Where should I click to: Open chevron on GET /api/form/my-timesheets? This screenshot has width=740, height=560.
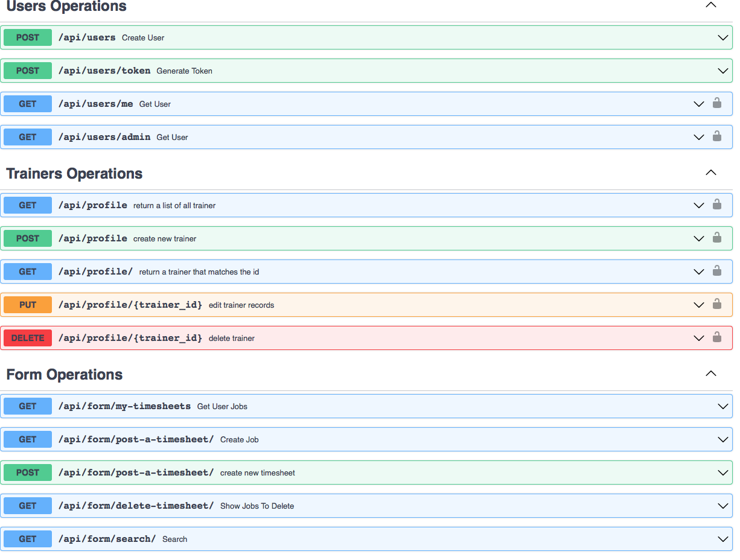click(722, 406)
